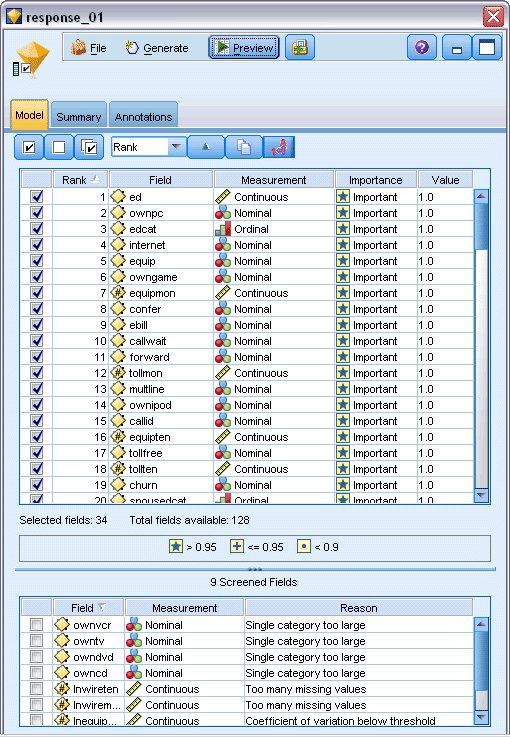Click the ed field type icon
The width and height of the screenshot is (510, 737).
(118, 197)
